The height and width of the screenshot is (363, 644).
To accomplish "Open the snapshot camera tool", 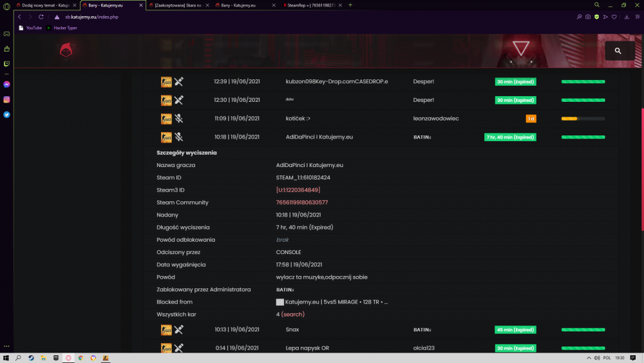I will pyautogui.click(x=588, y=17).
